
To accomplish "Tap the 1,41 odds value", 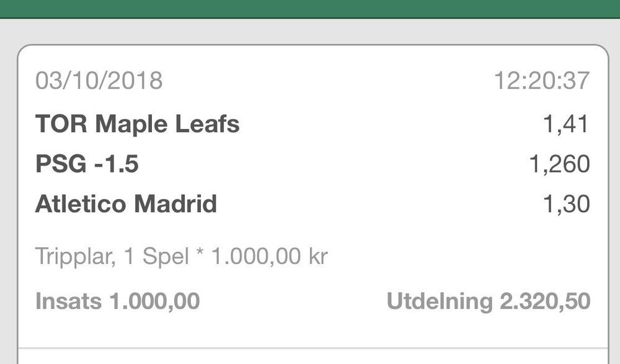I will [x=565, y=125].
